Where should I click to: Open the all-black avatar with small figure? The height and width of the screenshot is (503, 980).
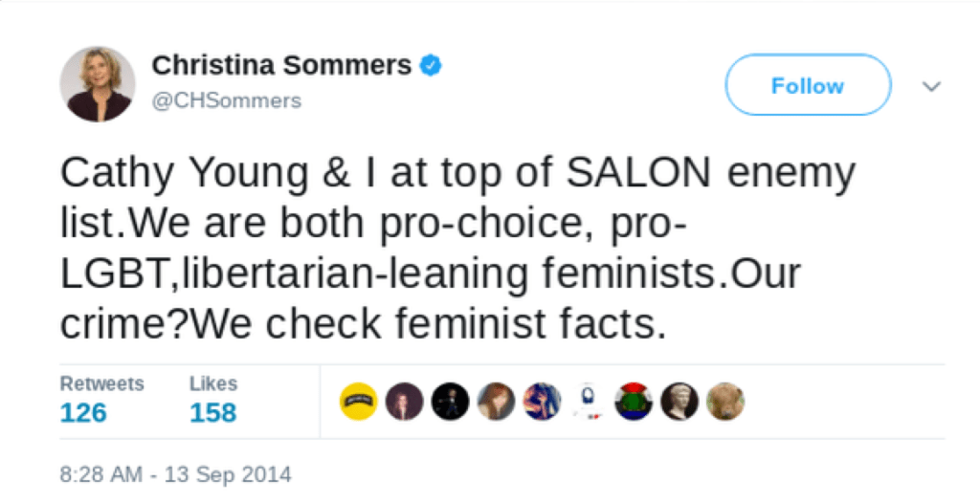point(450,402)
